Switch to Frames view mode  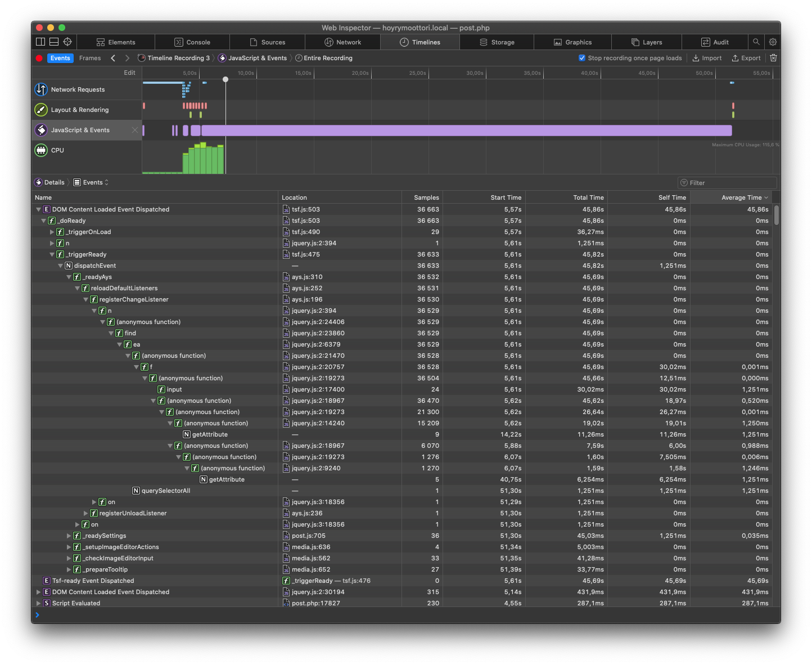pyautogui.click(x=90, y=58)
